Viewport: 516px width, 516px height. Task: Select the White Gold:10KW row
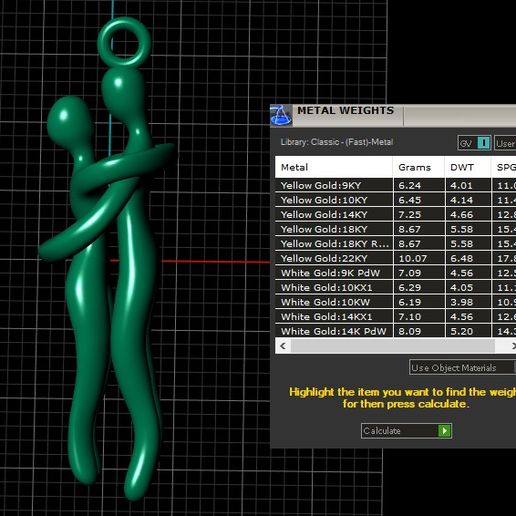(395, 302)
